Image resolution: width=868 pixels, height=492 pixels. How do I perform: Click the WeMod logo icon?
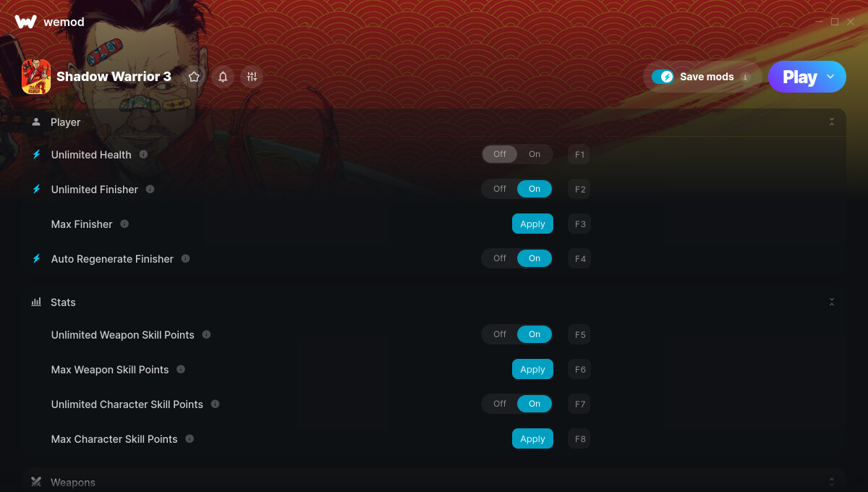(26, 22)
